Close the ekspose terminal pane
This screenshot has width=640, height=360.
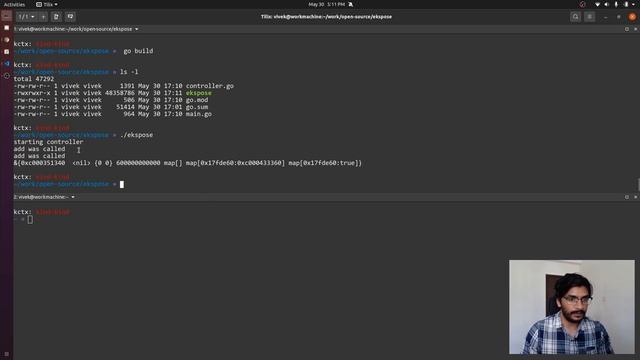coord(635,29)
